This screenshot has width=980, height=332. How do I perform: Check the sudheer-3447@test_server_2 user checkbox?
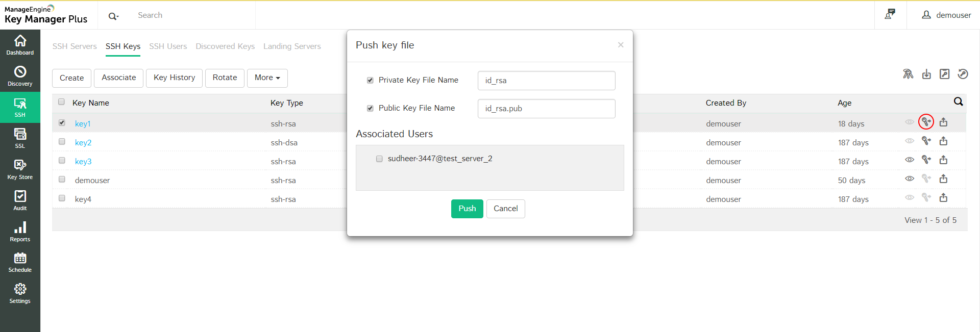coord(379,159)
